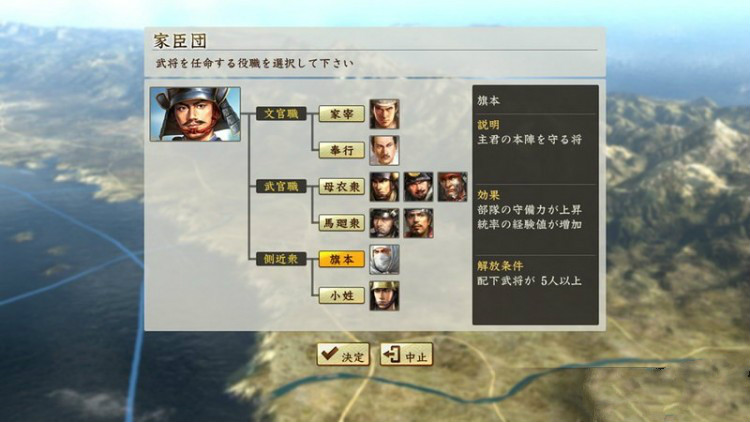The width and height of the screenshot is (750, 422).
Task: Click the 武官職 category label
Action: pos(281,187)
